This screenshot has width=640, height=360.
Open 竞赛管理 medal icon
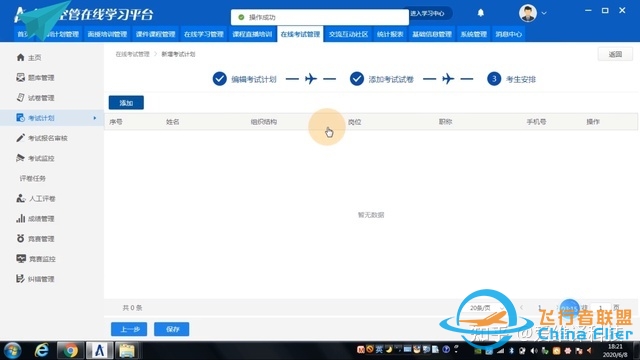pyautogui.click(x=20, y=238)
